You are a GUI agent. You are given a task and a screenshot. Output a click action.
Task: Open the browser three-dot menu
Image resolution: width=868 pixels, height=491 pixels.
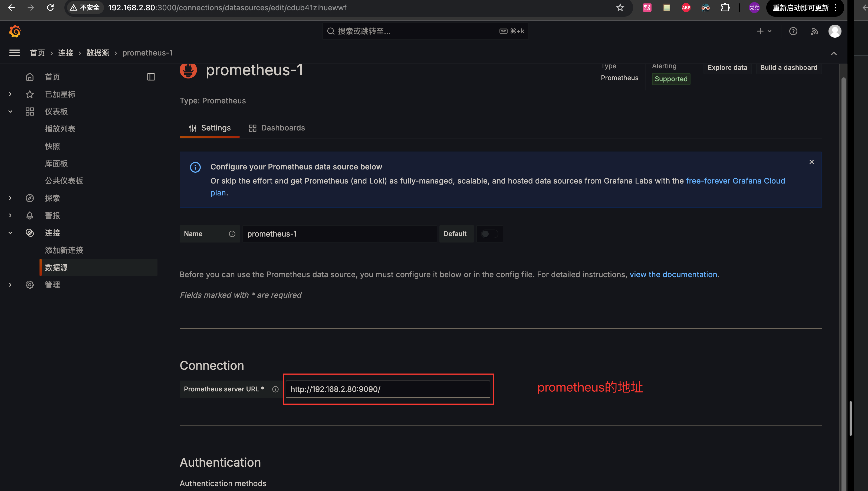[x=836, y=7]
